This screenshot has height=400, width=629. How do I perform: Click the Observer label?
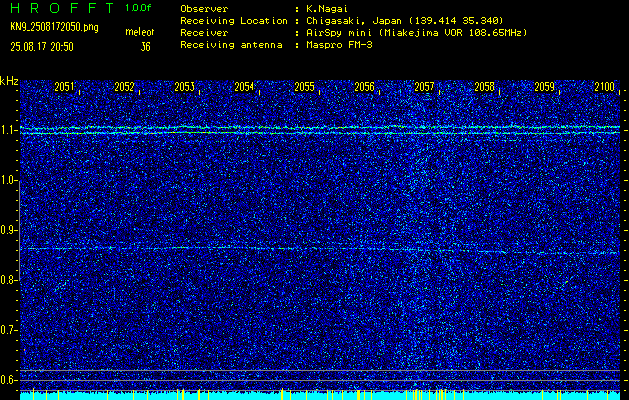[x=204, y=8]
